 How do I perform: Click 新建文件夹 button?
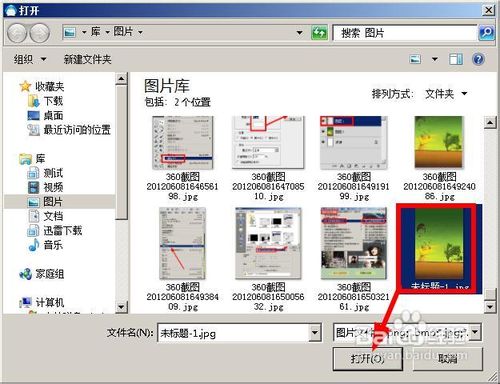pyautogui.click(x=87, y=60)
